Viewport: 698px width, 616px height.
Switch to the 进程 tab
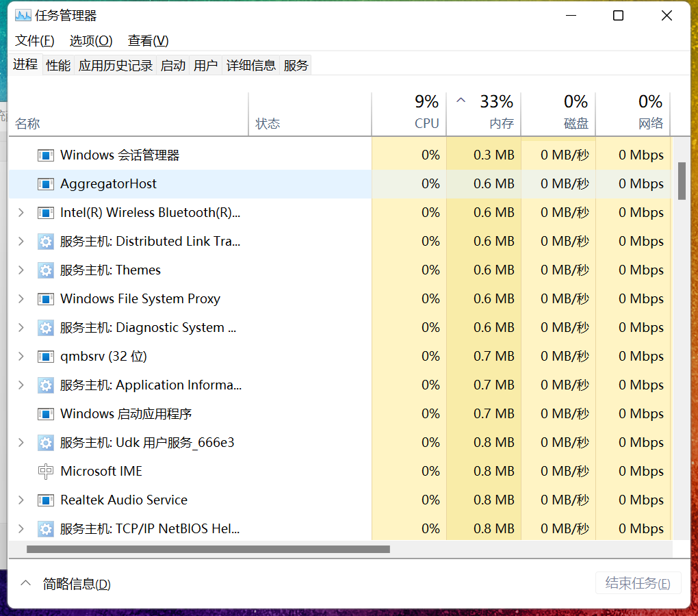tap(25, 65)
